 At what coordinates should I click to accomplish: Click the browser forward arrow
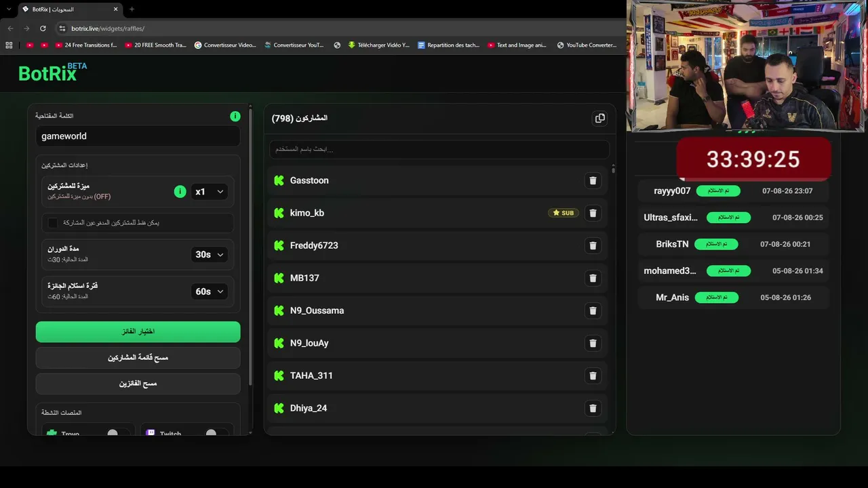[26, 28]
